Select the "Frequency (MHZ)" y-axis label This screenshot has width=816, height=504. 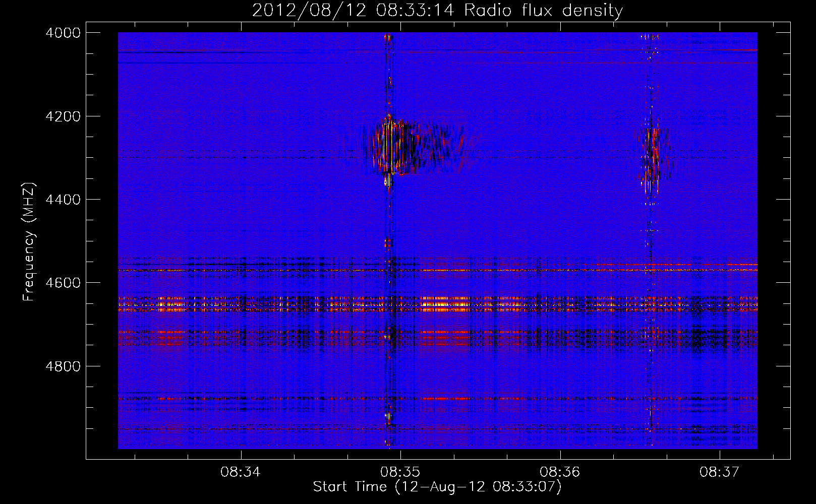coord(29,242)
